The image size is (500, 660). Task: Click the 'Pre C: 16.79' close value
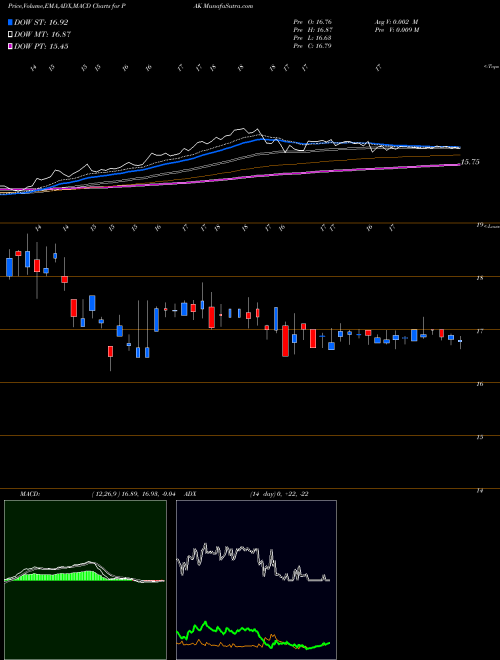[312, 46]
